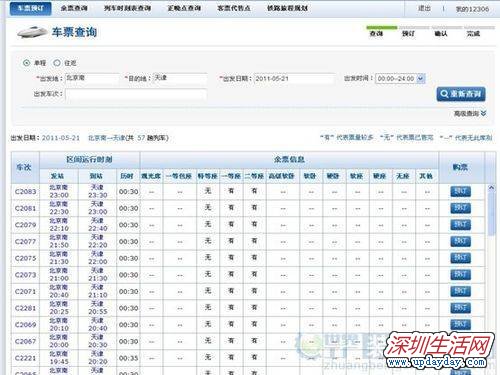
Task: Open the 列车时刻表查询 menu item
Action: 127,8
